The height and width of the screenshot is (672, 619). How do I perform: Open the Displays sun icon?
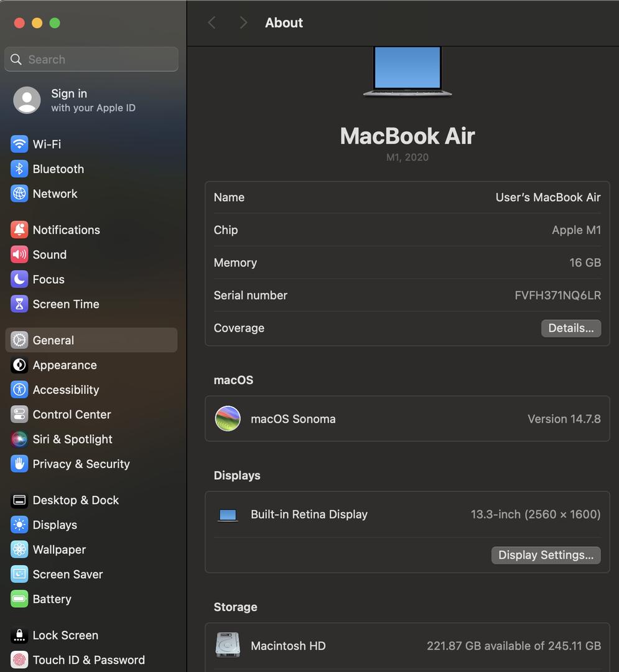click(x=19, y=525)
